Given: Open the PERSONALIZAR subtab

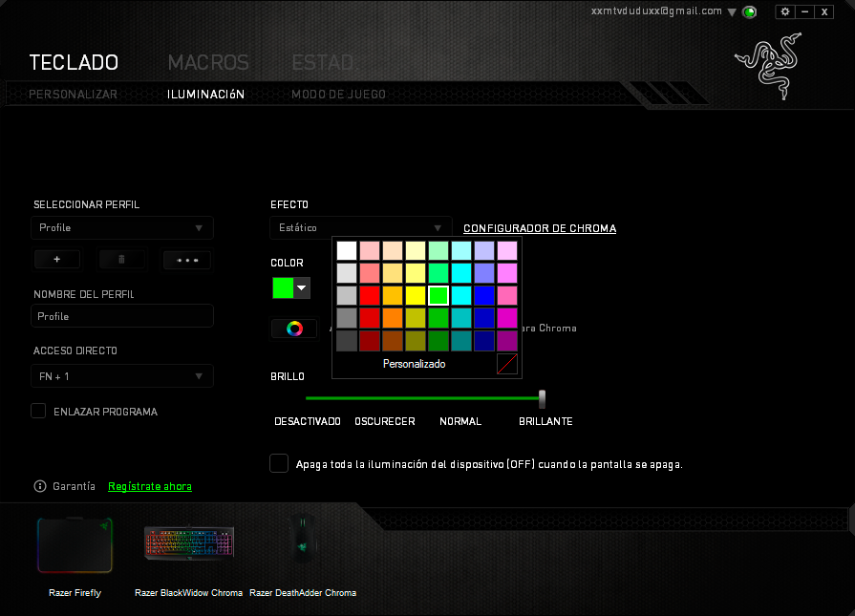Looking at the screenshot, I should tap(73, 95).
